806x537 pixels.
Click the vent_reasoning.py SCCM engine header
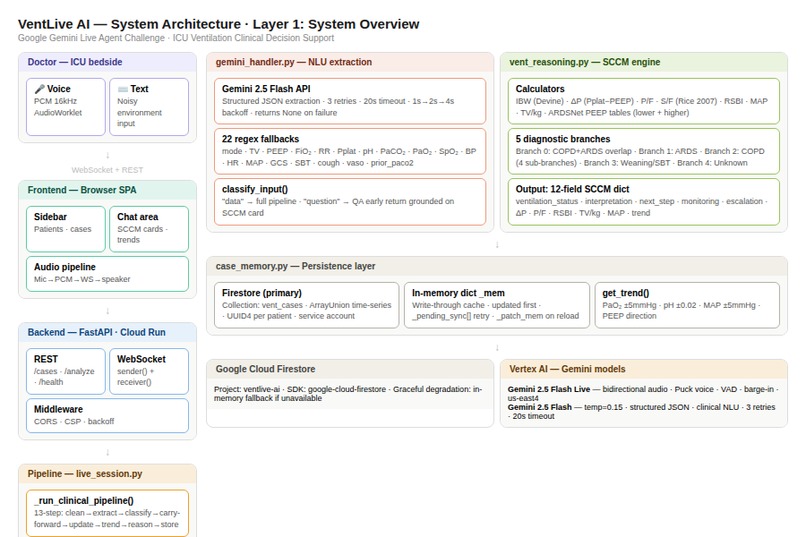click(x=644, y=62)
